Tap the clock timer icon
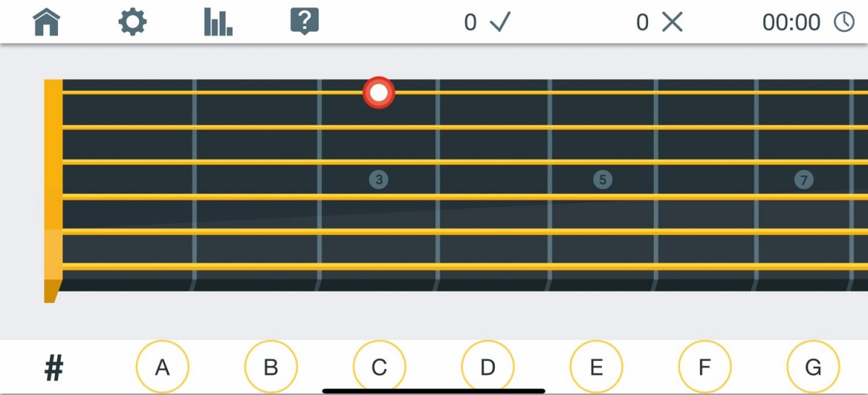This screenshot has width=868, height=395. 844,22
